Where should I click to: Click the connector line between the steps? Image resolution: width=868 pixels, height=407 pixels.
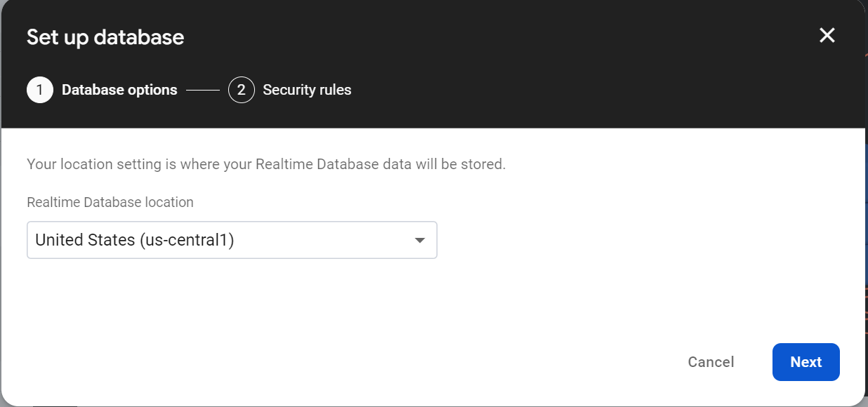pyautogui.click(x=203, y=90)
